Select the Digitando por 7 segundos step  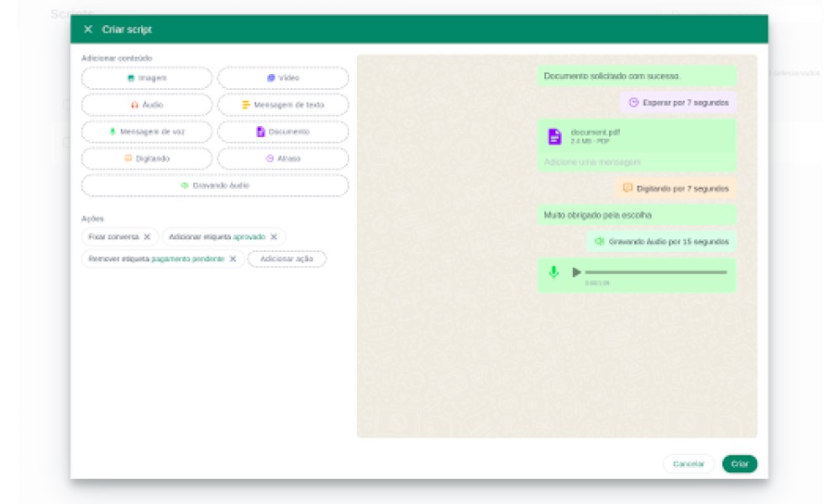(675, 188)
